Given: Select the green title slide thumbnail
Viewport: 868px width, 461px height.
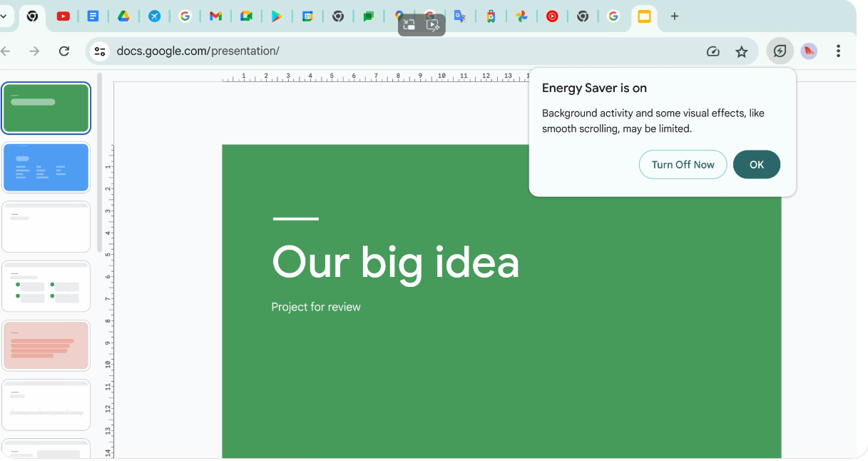Looking at the screenshot, I should [46, 108].
